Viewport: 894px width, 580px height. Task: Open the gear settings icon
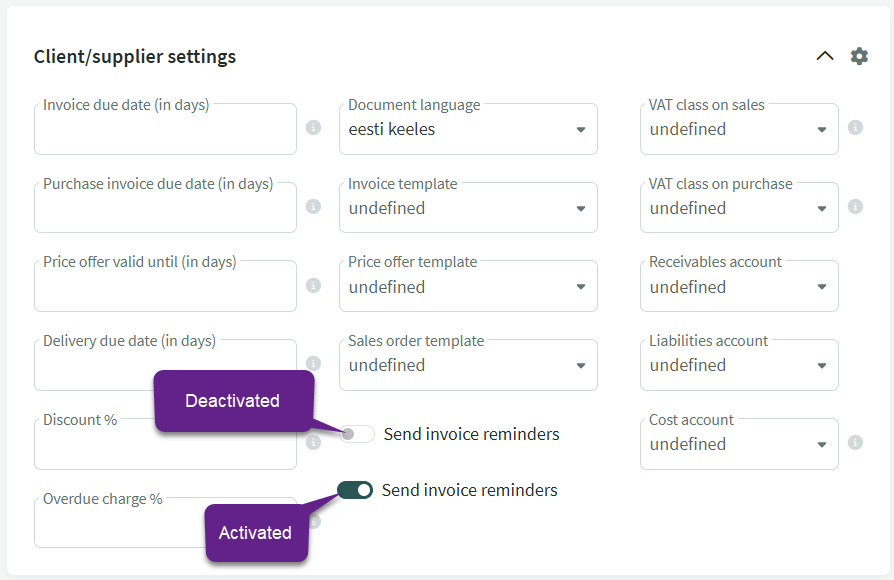(859, 56)
